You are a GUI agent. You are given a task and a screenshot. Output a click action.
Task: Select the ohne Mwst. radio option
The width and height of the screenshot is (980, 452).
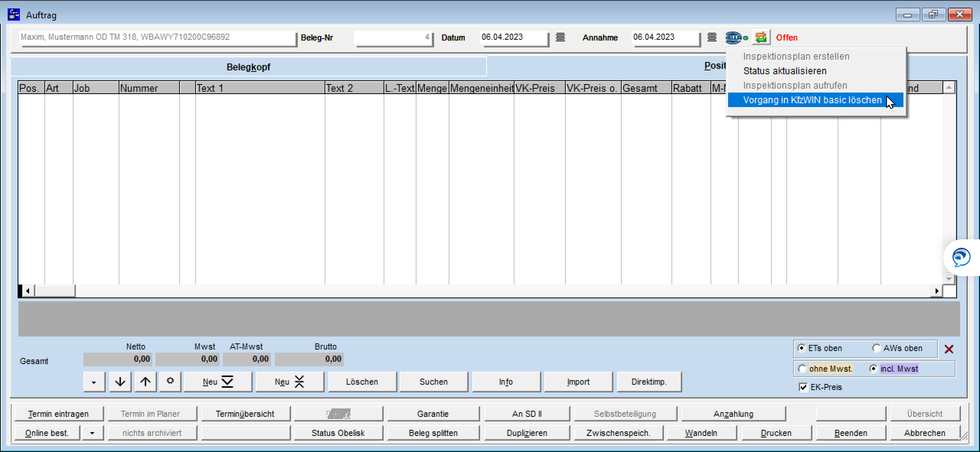802,369
